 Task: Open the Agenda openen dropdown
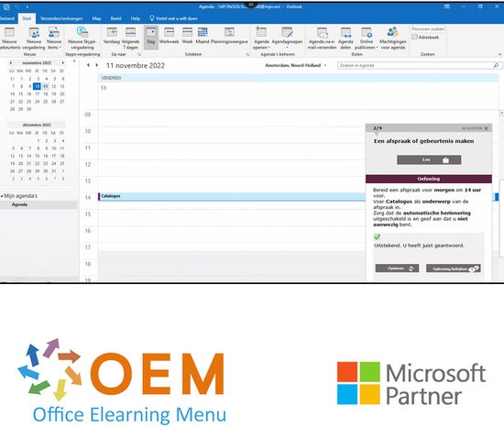click(261, 38)
